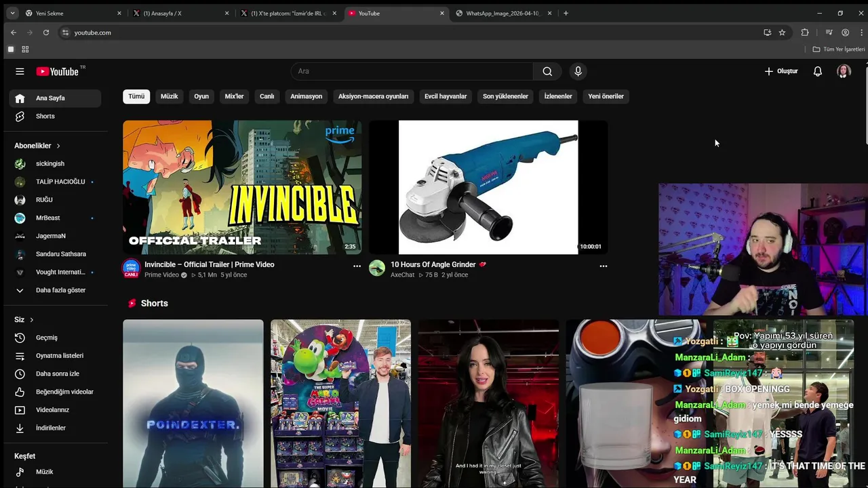Select Evcil hayvanlar filter chip
This screenshot has width=868, height=488.
[446, 96]
